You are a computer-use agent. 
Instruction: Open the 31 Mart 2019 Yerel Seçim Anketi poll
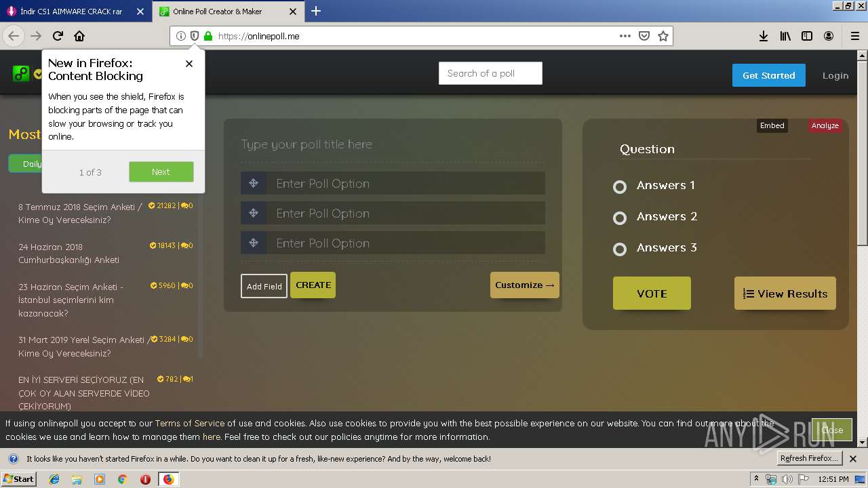(x=84, y=346)
